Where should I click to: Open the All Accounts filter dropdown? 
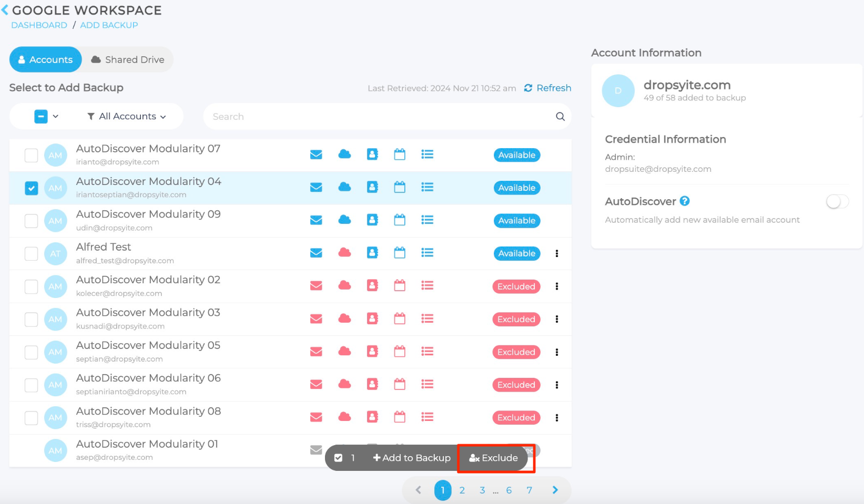click(127, 117)
